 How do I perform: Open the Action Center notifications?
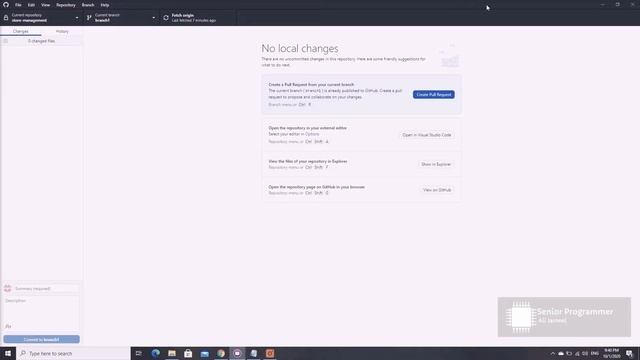tap(630, 353)
